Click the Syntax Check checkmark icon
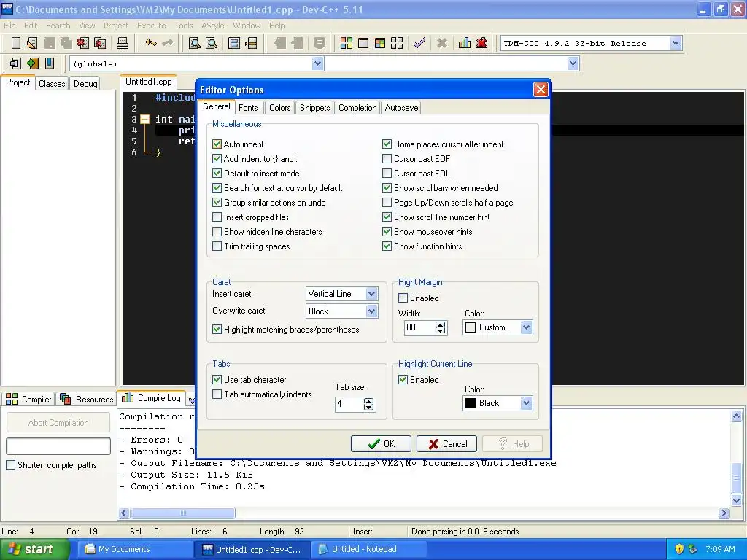The image size is (747, 560). (419, 43)
